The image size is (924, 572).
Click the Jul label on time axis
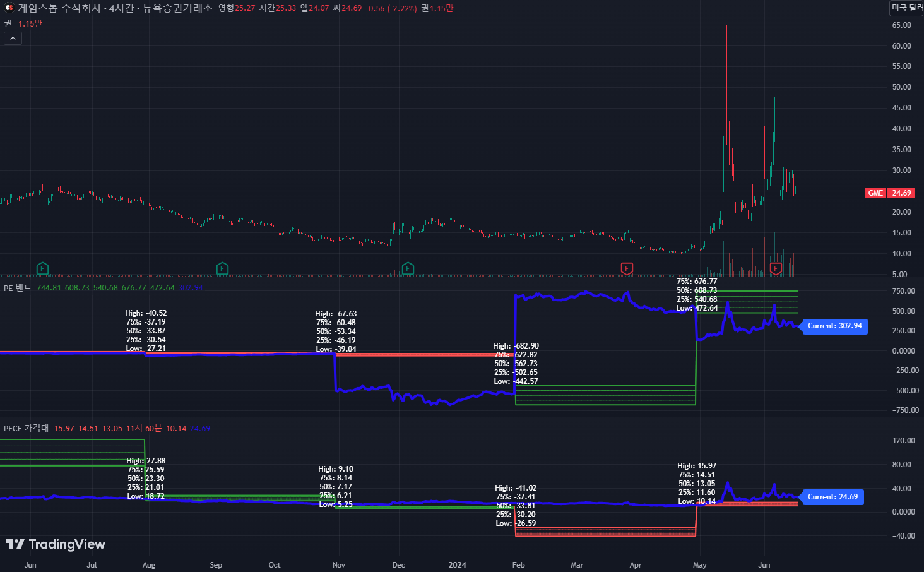pos(92,565)
